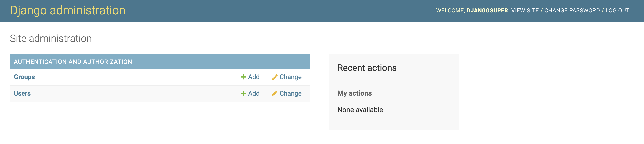This screenshot has width=644, height=144.
Task: Click the DJANGOSUPER username in header
Action: click(487, 11)
